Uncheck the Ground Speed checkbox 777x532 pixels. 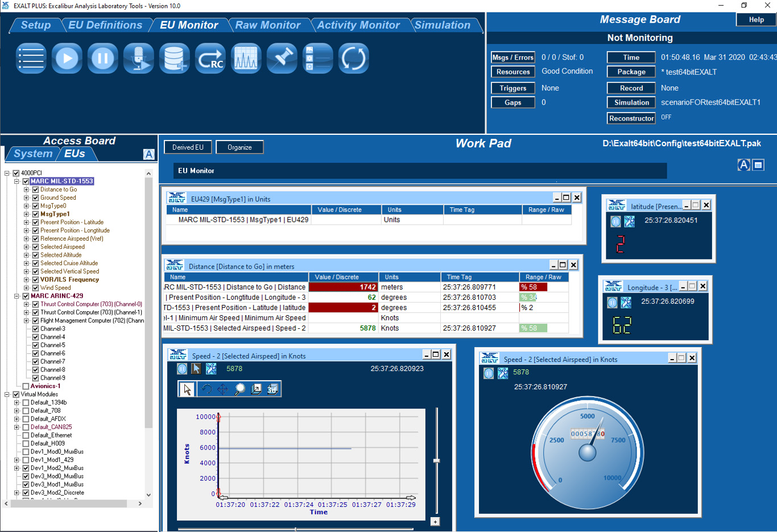[x=35, y=198]
